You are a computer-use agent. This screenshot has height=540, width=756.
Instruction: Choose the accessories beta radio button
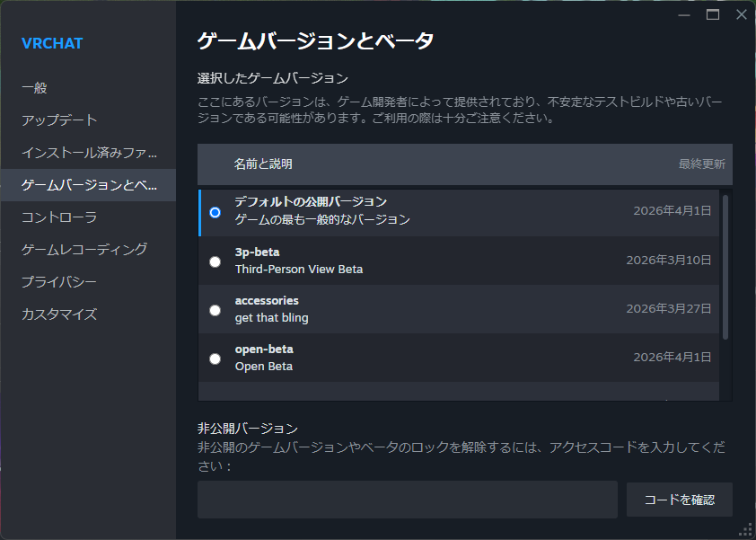click(215, 310)
